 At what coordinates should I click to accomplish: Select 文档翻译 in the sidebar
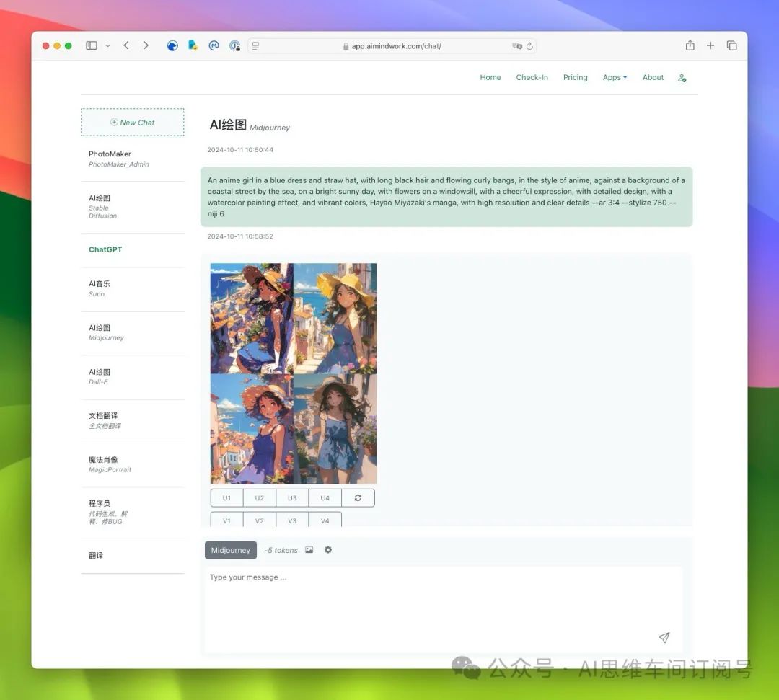pos(133,420)
